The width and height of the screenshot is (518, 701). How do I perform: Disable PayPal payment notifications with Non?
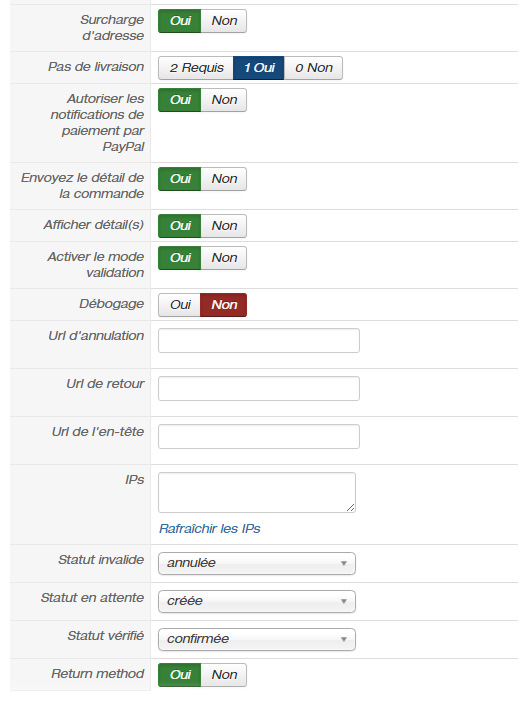(x=224, y=100)
